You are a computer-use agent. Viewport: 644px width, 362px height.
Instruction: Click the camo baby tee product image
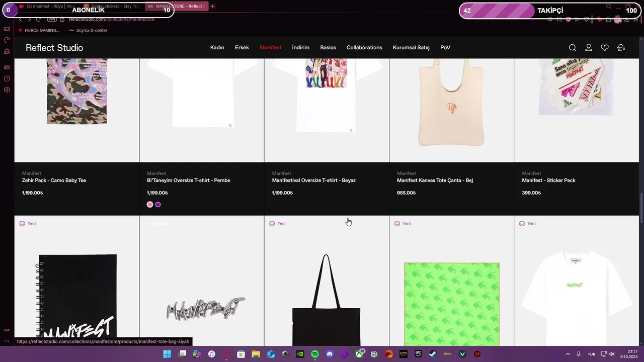77,92
